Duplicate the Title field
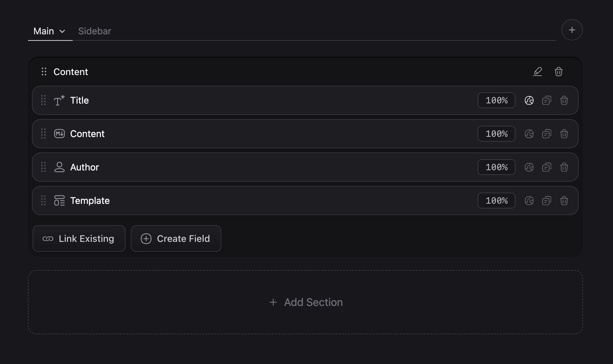Image resolution: width=613 pixels, height=364 pixels. tap(546, 100)
